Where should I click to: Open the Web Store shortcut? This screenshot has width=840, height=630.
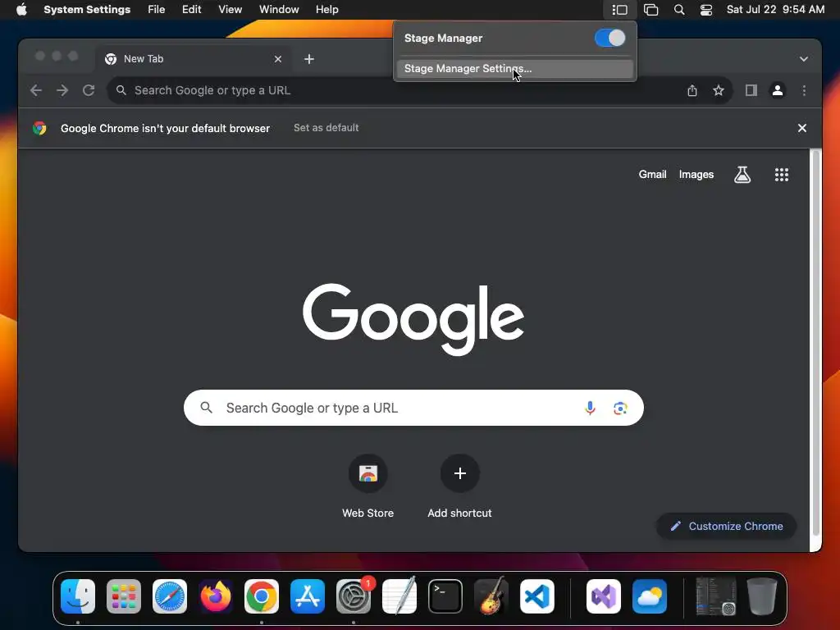(x=368, y=486)
